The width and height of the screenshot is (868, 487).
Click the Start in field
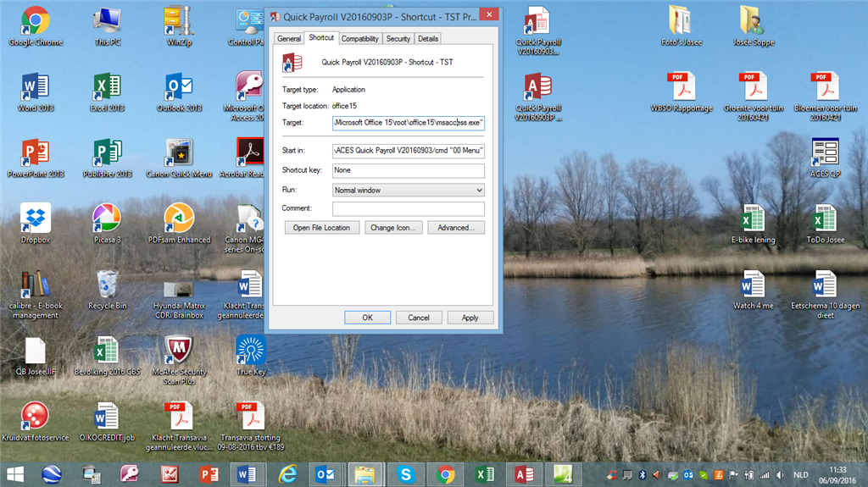click(x=409, y=151)
